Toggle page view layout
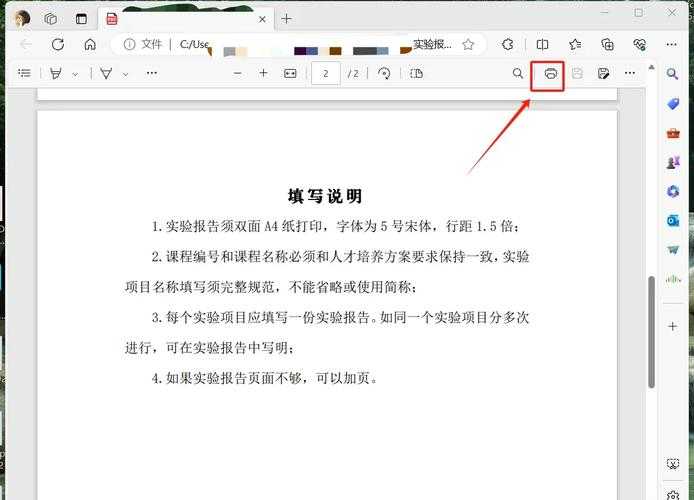Image resolution: width=694 pixels, height=500 pixels. (416, 73)
